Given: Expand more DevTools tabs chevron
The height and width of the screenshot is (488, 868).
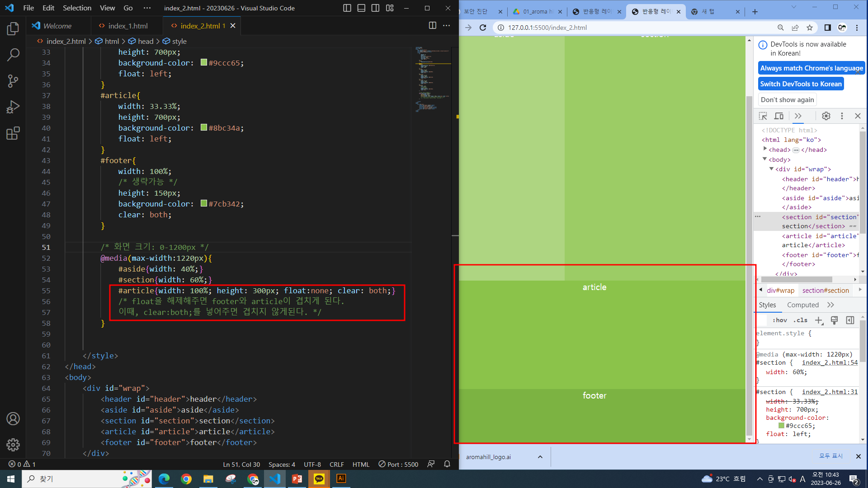Looking at the screenshot, I should (x=798, y=116).
